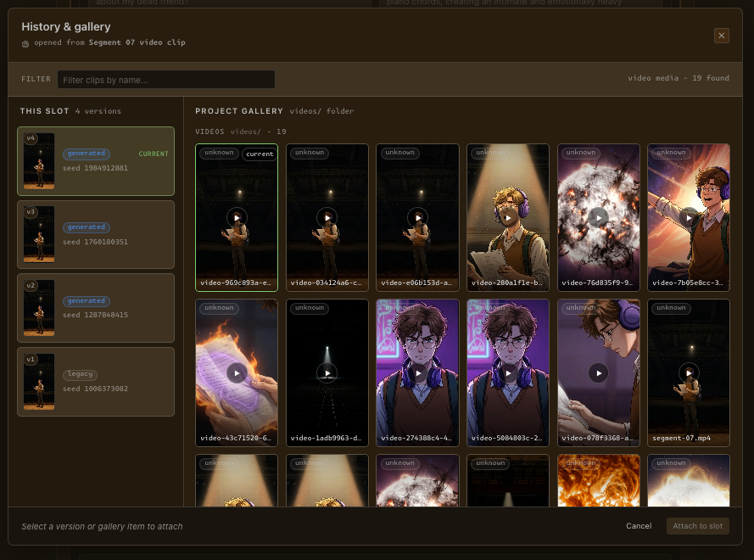
Task: Click the generated tag on v3 version
Action: [86, 227]
